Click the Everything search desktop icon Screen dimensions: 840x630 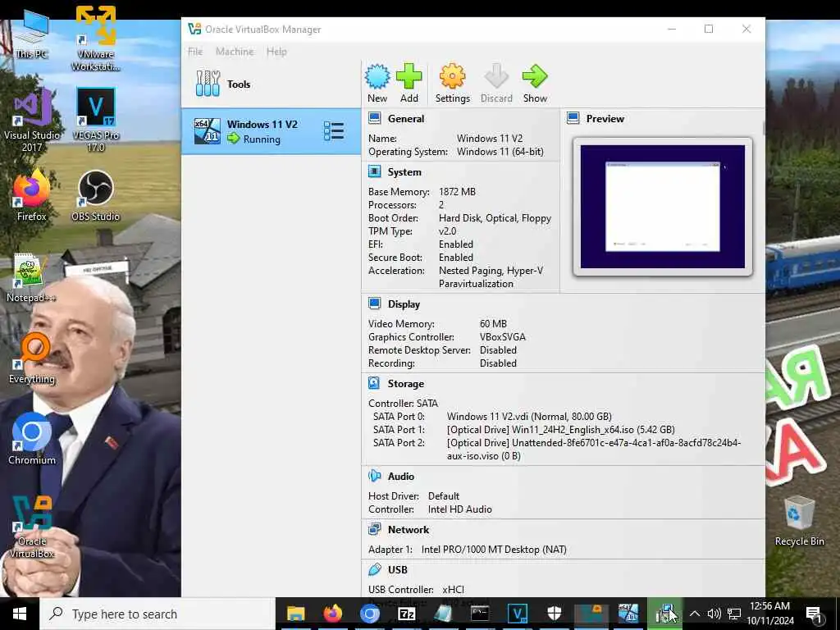click(32, 358)
